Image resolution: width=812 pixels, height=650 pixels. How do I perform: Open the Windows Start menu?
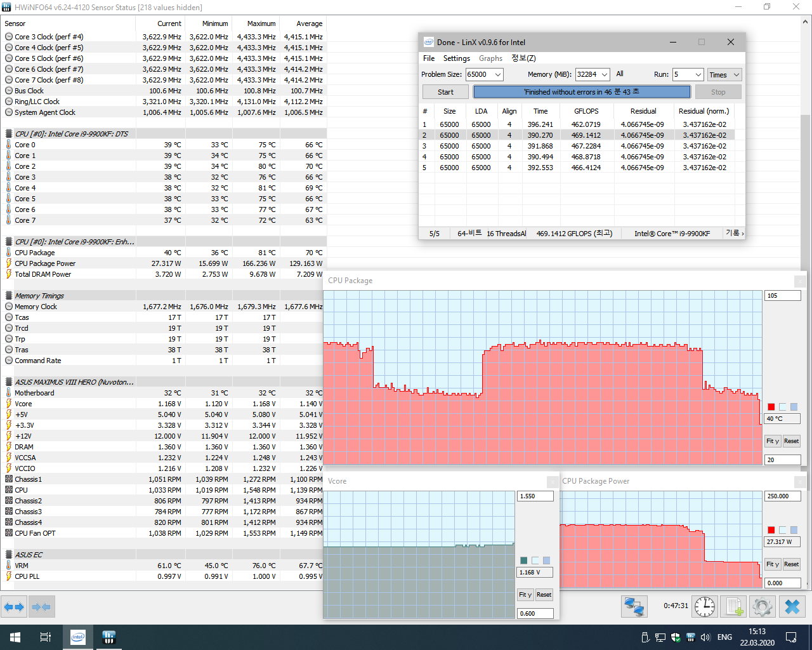[15, 637]
